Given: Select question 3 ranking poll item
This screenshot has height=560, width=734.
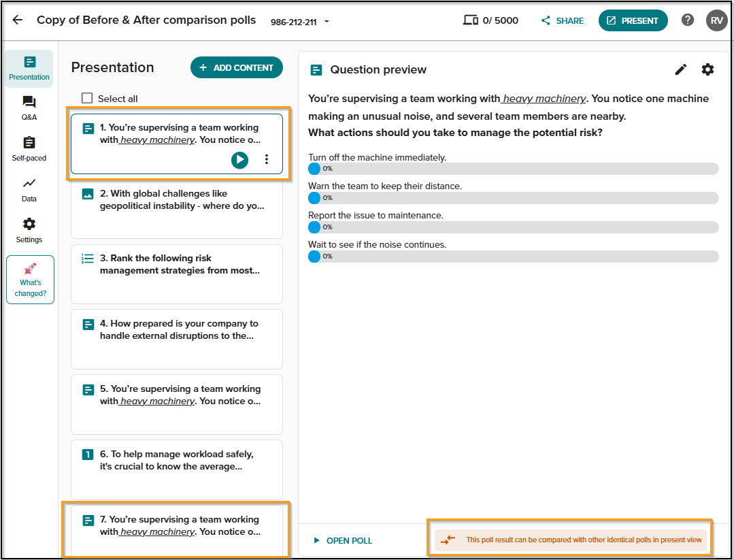Looking at the screenshot, I should click(x=176, y=274).
